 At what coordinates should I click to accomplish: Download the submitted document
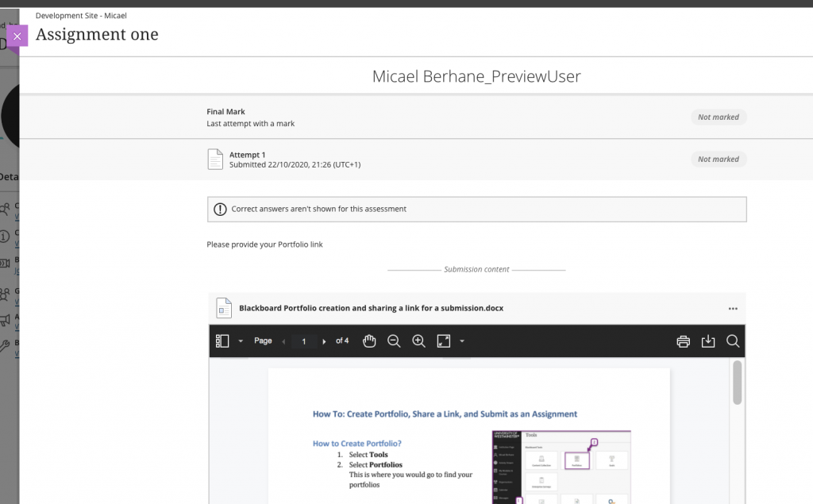click(707, 341)
